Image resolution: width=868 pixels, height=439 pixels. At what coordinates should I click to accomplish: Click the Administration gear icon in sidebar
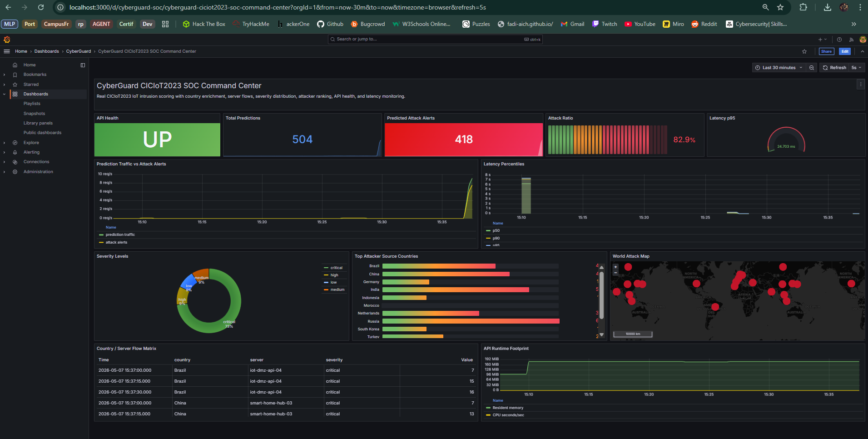coord(15,172)
